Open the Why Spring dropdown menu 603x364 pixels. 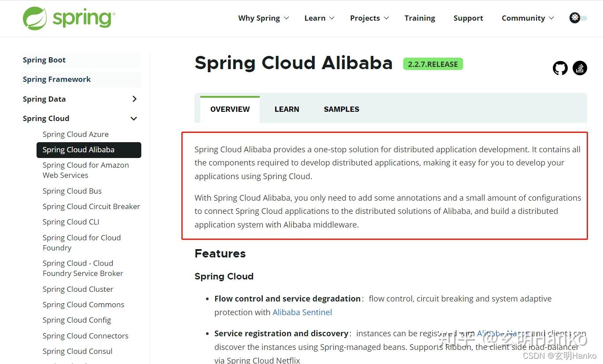coord(263,18)
